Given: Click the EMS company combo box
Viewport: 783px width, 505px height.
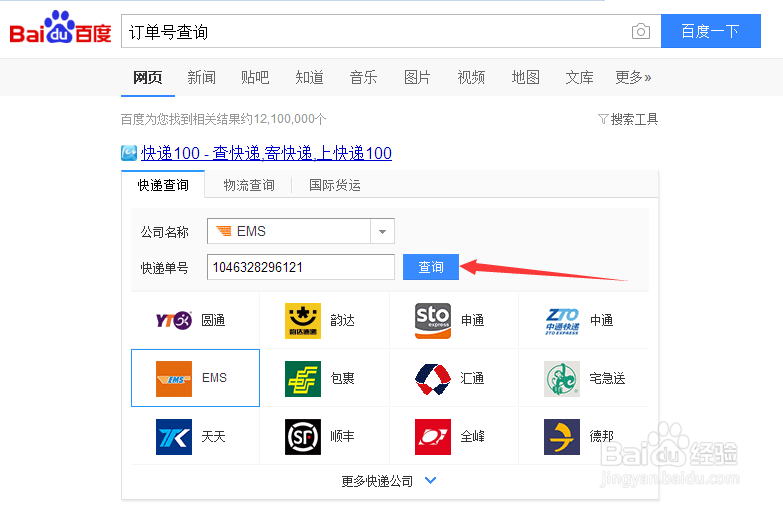Looking at the screenshot, I should (301, 231).
